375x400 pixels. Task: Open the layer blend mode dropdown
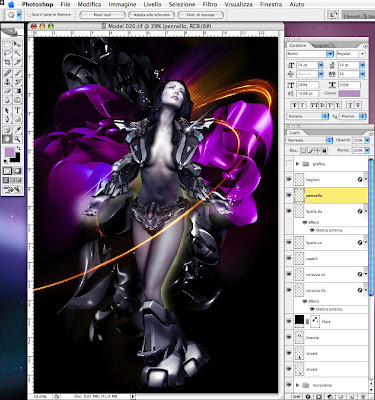310,140
